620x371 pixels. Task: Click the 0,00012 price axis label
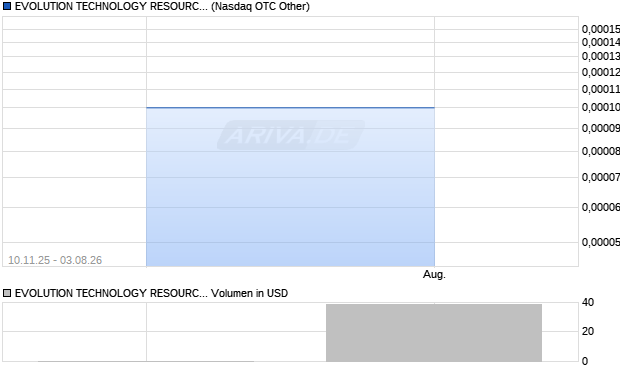[x=601, y=72]
